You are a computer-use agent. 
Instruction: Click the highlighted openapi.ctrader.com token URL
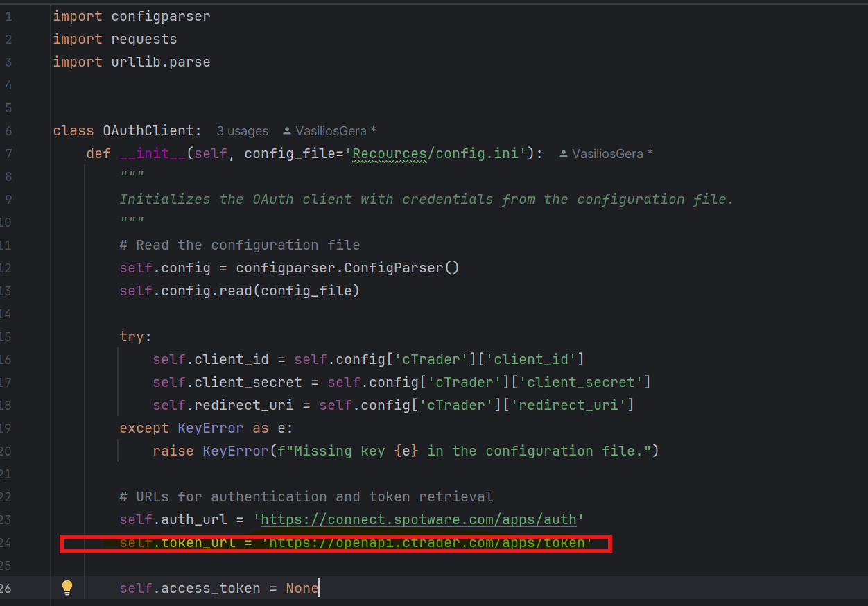(426, 542)
